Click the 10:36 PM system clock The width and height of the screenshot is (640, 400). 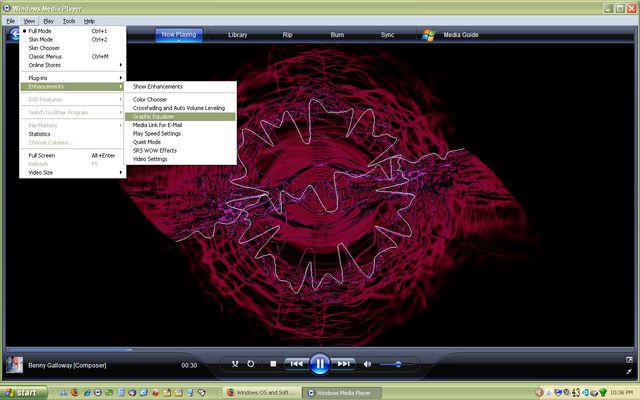pyautogui.click(x=622, y=393)
